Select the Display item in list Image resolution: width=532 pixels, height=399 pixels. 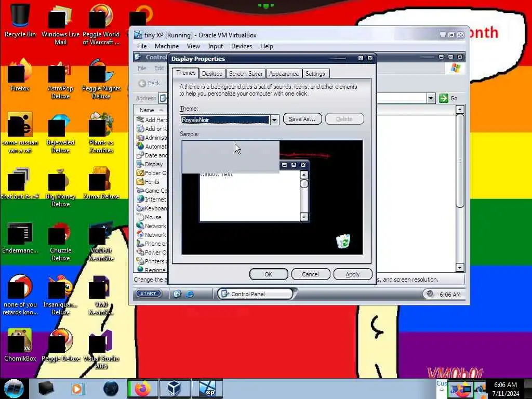point(150,164)
